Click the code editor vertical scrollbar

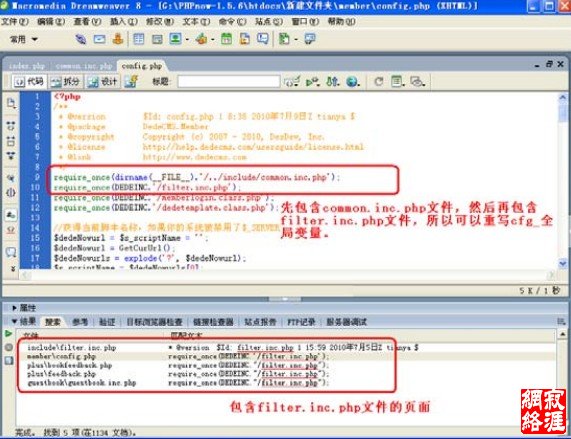[x=562, y=180]
